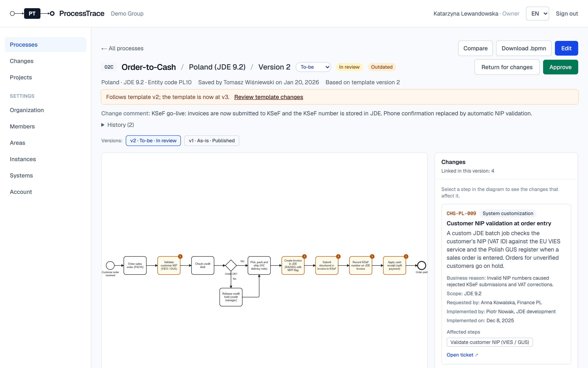Select the Check credit limit step
The width and height of the screenshot is (588, 368).
point(203,265)
